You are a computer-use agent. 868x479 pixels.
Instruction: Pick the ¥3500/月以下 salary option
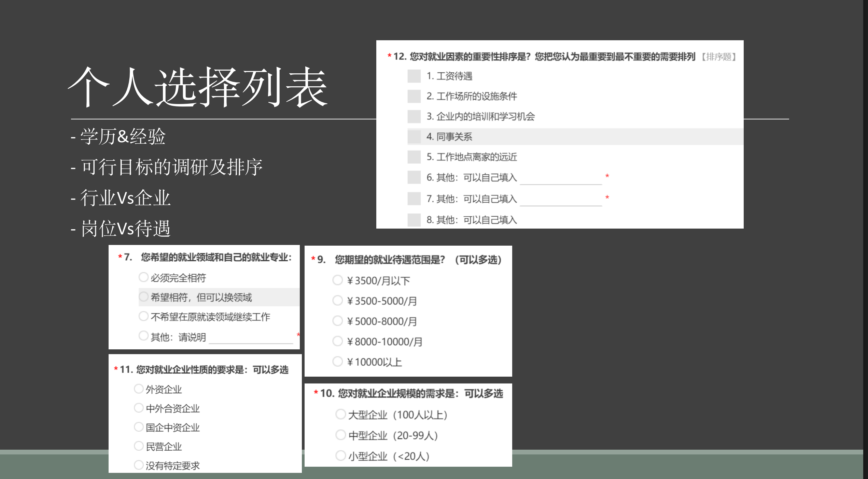coord(337,280)
